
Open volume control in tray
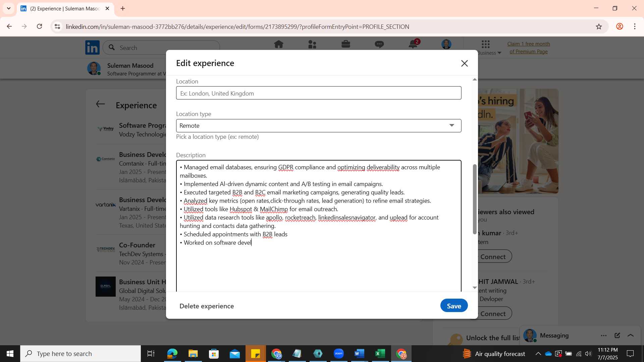pos(588,354)
